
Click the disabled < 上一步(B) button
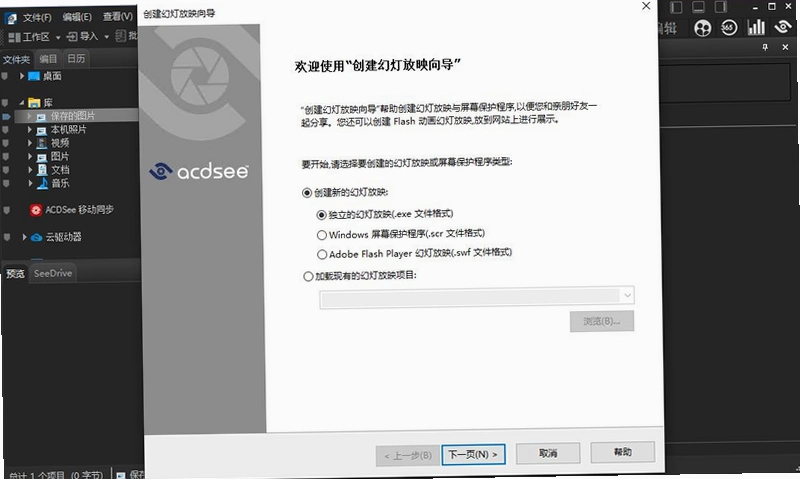click(408, 456)
